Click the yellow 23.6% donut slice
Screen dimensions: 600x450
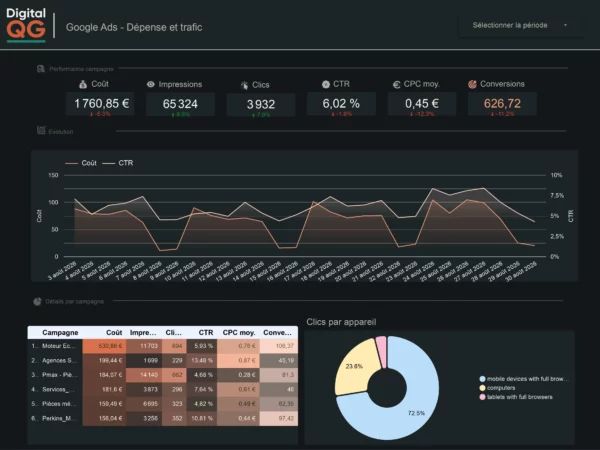[354, 367]
